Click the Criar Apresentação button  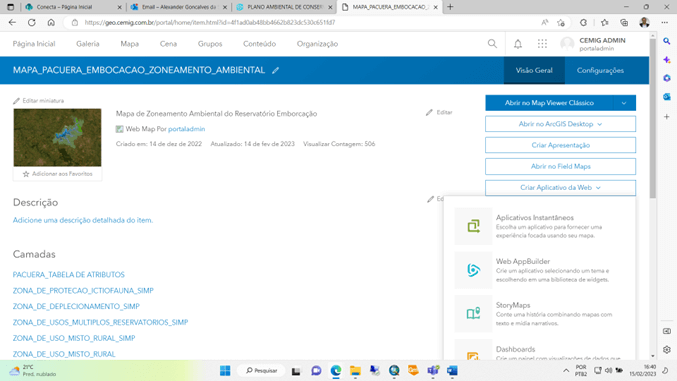(560, 145)
